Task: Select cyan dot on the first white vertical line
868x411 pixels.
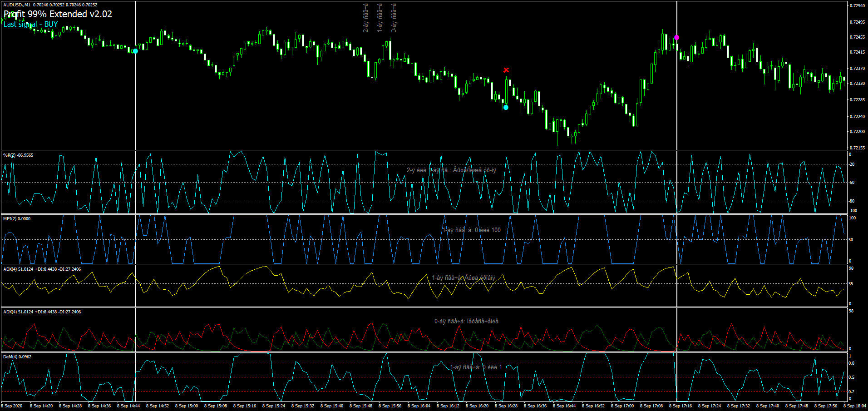Action: click(135, 51)
